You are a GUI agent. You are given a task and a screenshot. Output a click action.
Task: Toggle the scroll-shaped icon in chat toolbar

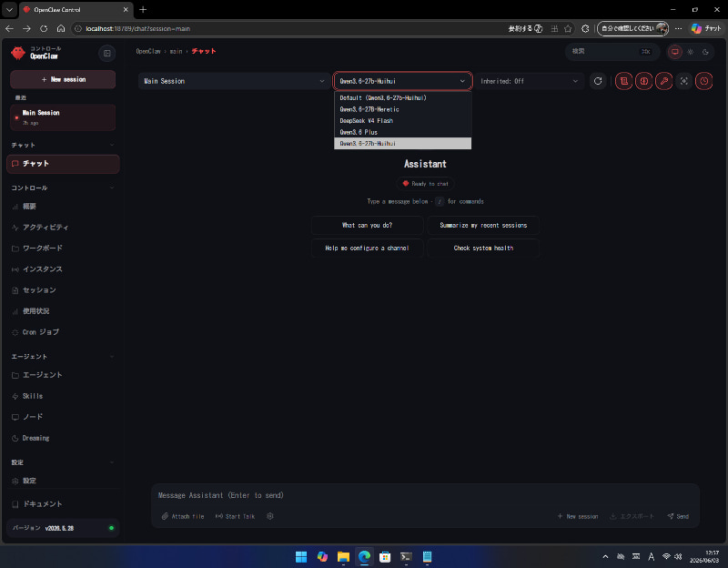pos(623,81)
